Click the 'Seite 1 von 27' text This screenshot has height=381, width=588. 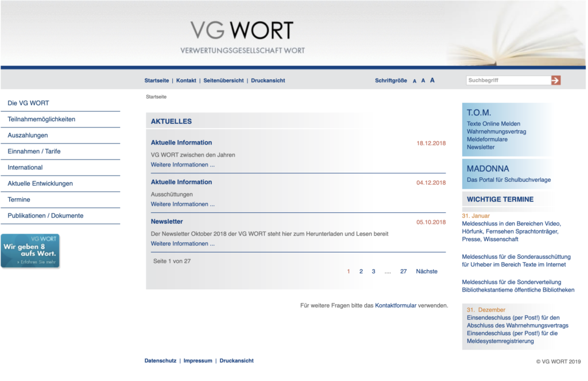[172, 262]
